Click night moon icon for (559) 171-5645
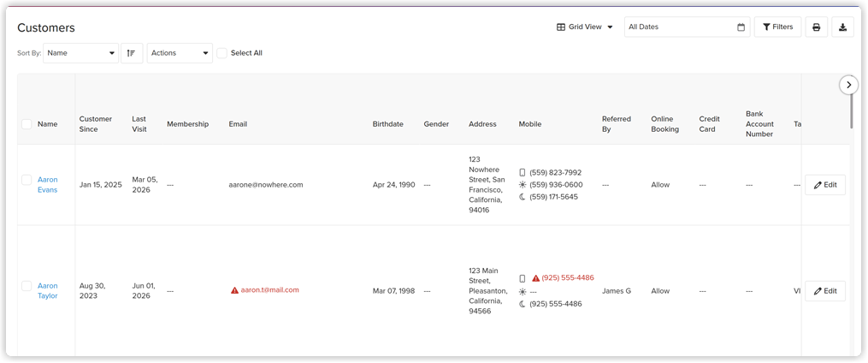This screenshot has width=868, height=363. coord(523,197)
